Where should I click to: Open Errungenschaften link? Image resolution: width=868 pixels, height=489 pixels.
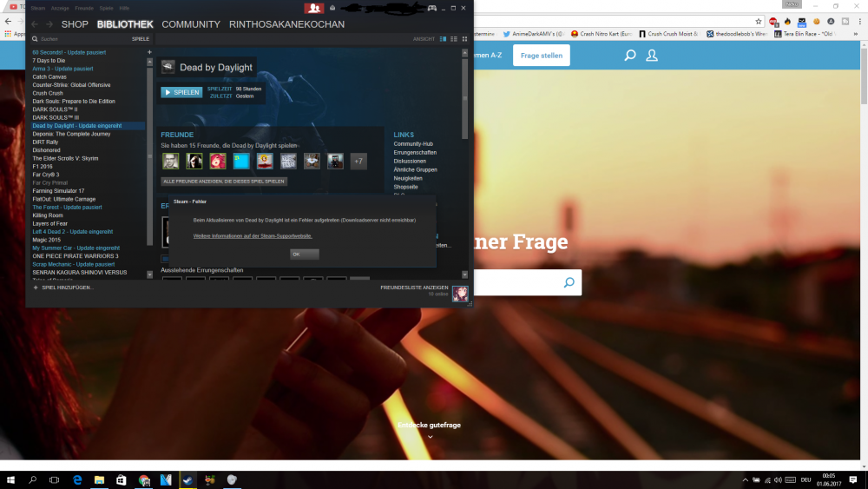(x=415, y=152)
